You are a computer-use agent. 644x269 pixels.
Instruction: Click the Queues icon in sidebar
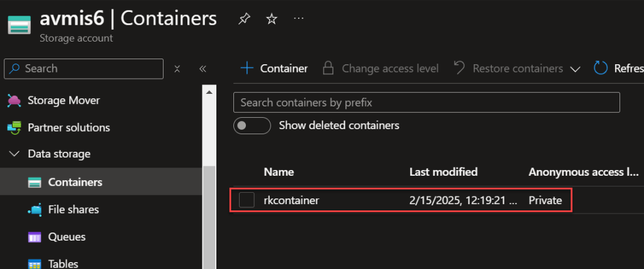coord(35,238)
